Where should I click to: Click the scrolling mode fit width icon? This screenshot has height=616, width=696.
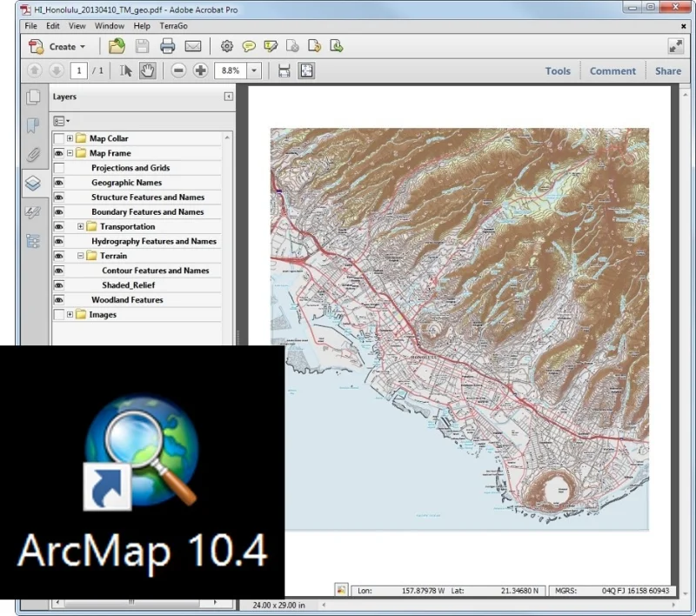[284, 70]
